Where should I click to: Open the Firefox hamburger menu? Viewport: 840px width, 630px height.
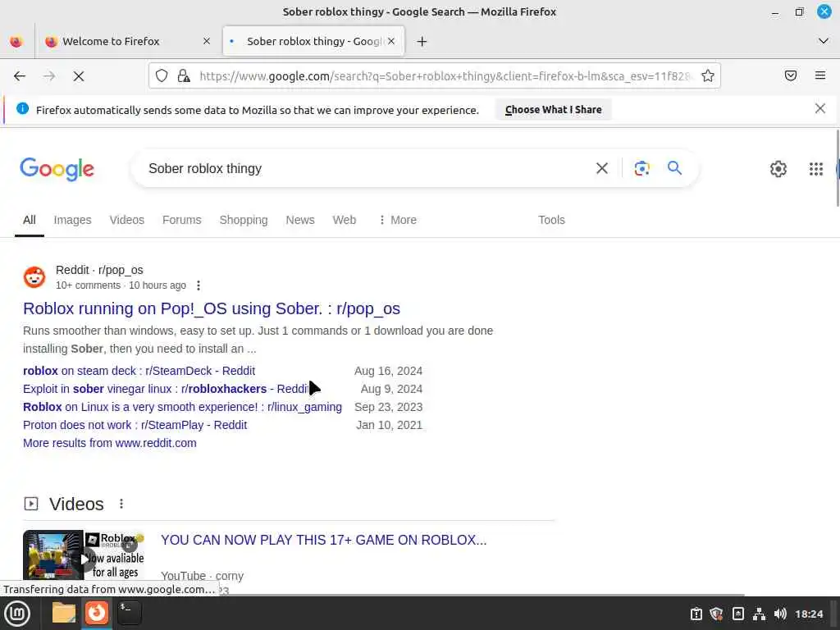pos(820,75)
